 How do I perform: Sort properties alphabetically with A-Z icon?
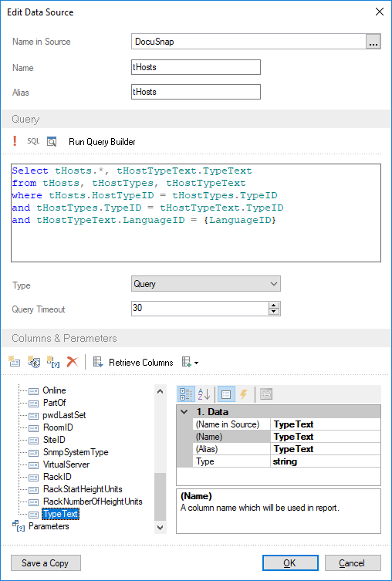pyautogui.click(x=204, y=394)
